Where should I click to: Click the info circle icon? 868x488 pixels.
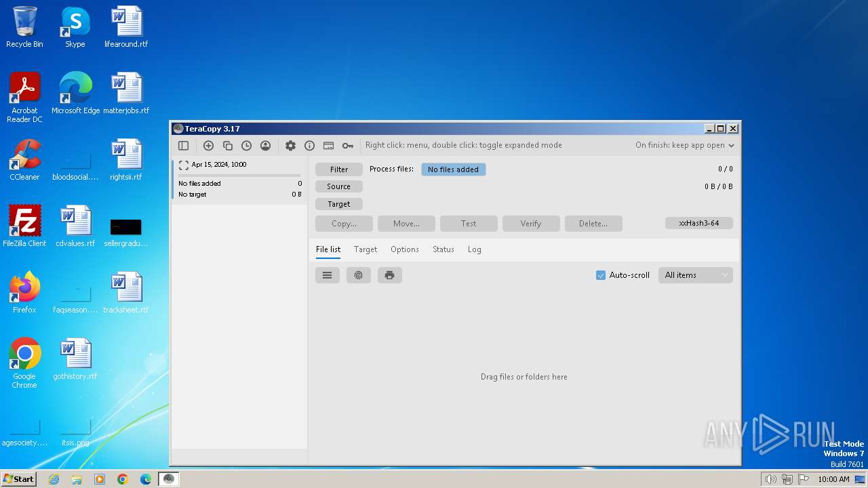[x=309, y=146]
